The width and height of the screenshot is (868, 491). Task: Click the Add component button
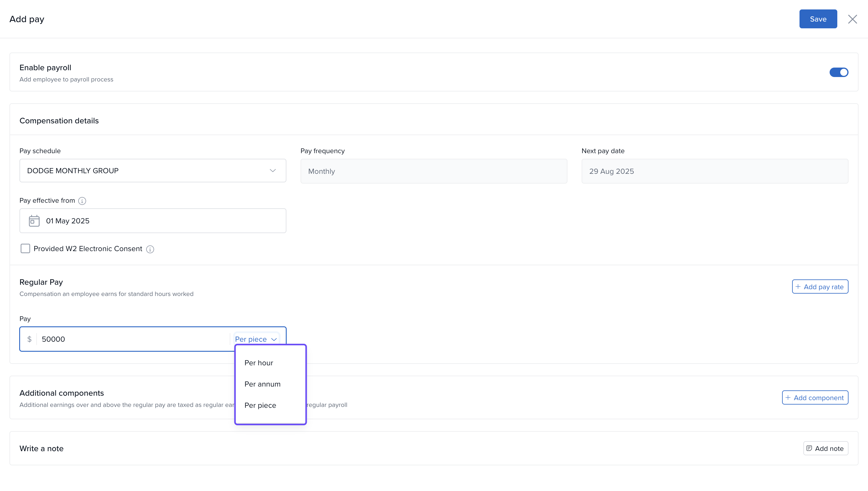point(815,397)
